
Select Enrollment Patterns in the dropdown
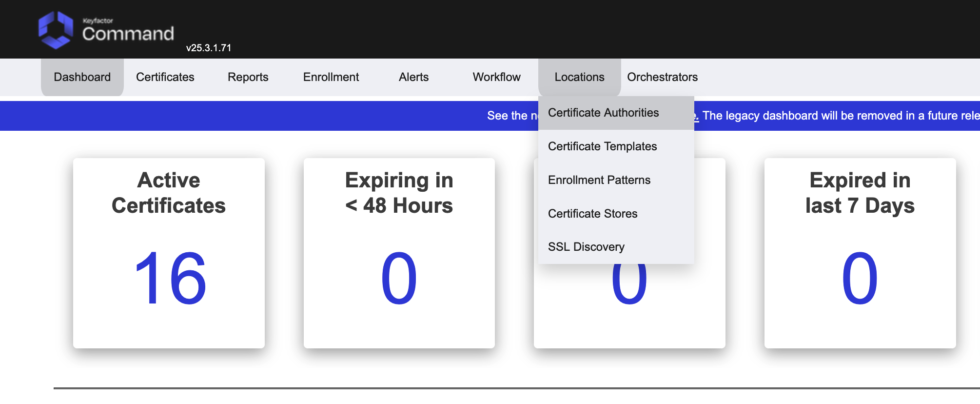coord(599,180)
